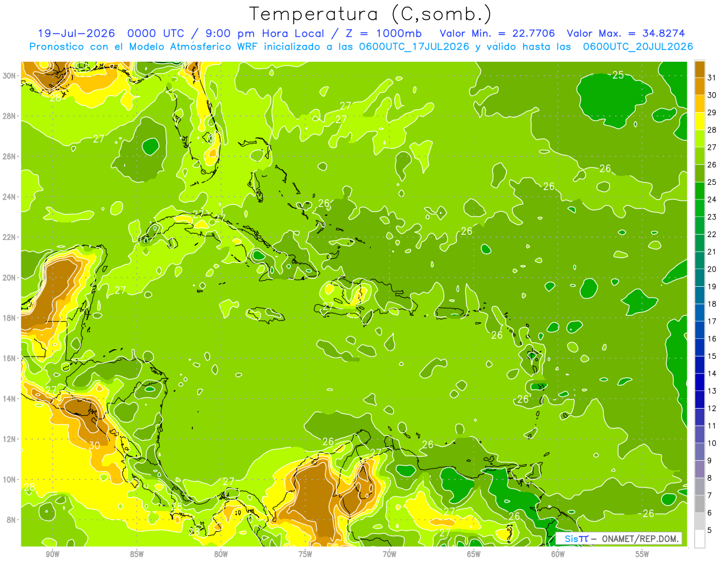Click the 30N latitude axis label
This screenshot has height=562, width=728.
pyautogui.click(x=8, y=75)
